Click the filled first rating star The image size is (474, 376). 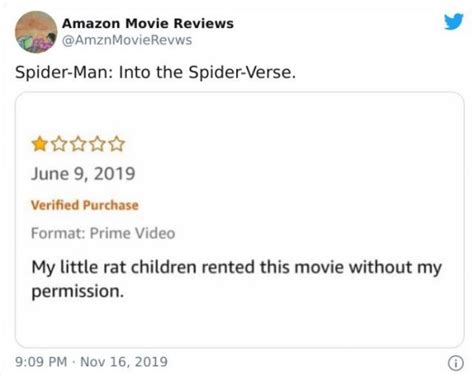click(40, 144)
